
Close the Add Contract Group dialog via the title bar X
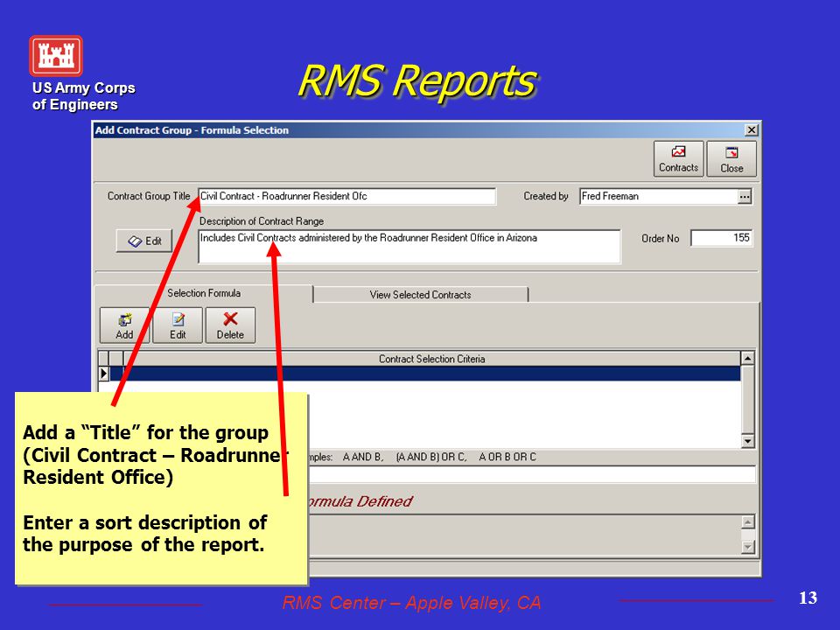click(x=752, y=130)
